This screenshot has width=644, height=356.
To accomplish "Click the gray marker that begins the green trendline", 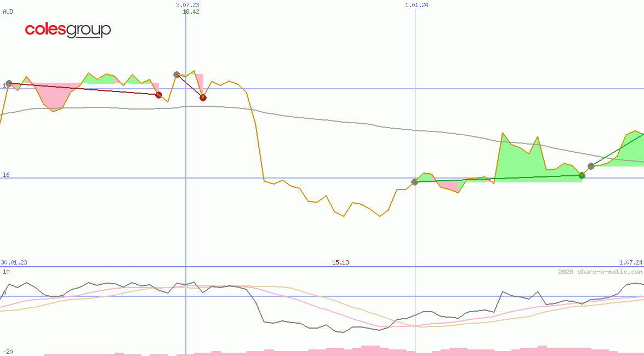I will coord(415,182).
